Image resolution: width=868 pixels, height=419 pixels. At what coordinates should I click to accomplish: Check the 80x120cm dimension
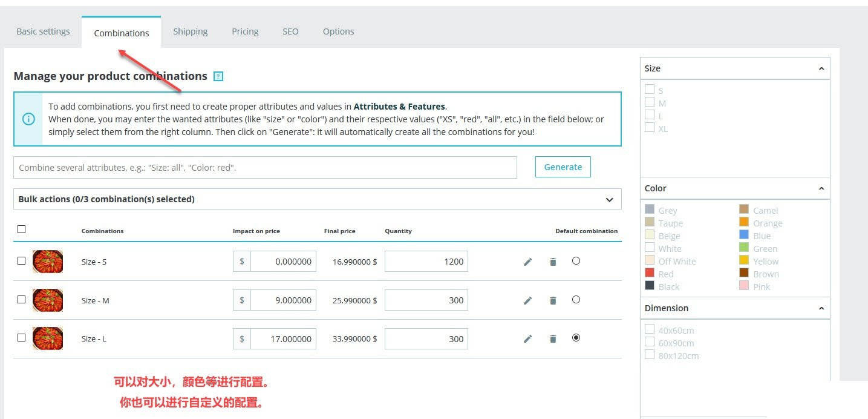point(650,354)
